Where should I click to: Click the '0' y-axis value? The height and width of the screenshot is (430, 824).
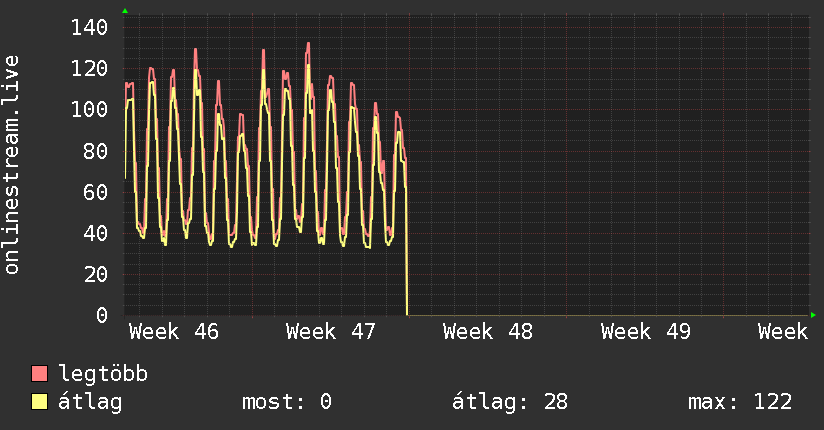coord(102,315)
